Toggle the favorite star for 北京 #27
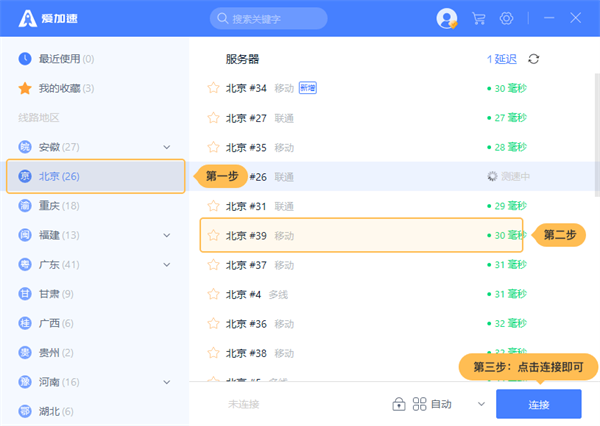The height and width of the screenshot is (426, 600). tap(212, 118)
